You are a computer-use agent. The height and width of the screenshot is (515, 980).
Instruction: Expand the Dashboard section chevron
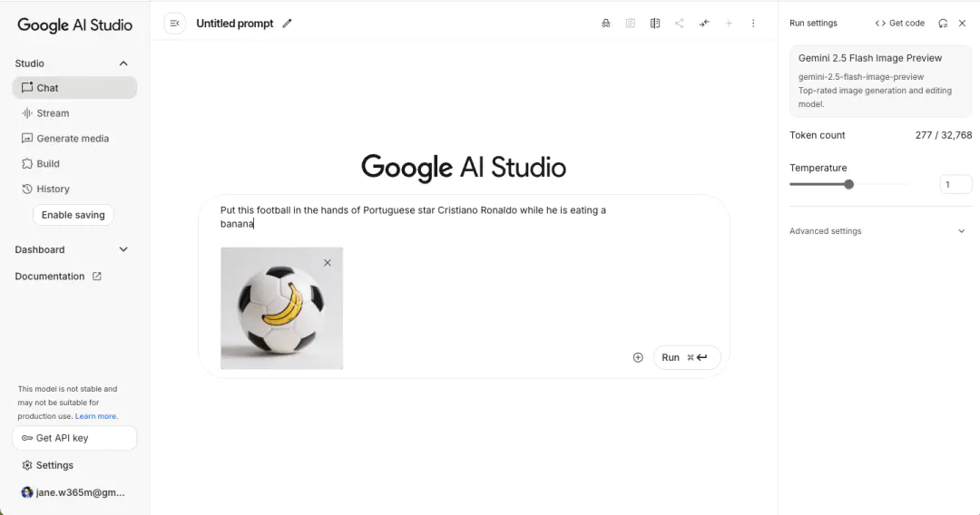pyautogui.click(x=123, y=249)
